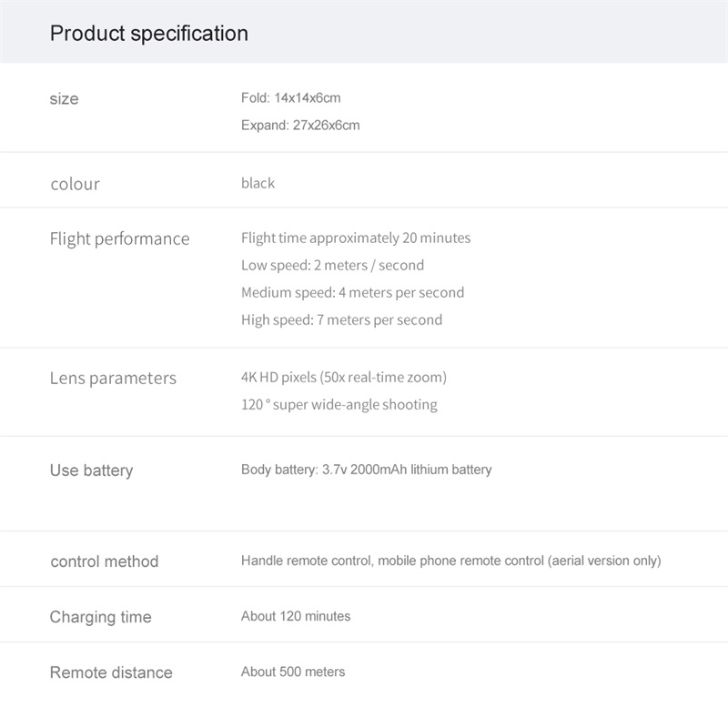Click the "Product specification" heading

coord(148,34)
